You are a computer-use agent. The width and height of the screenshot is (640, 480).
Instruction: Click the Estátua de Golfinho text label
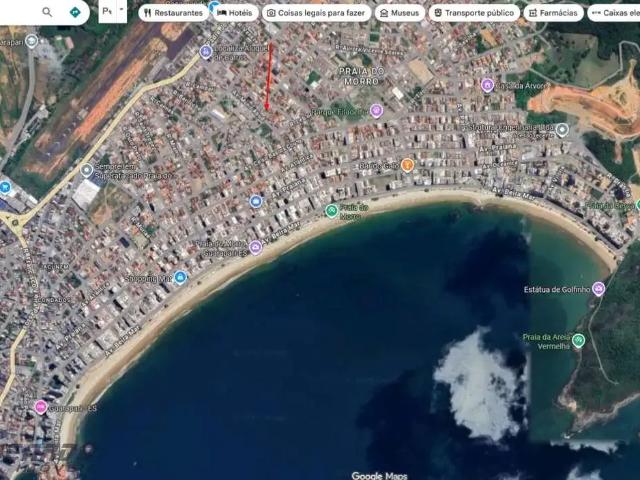tap(557, 289)
